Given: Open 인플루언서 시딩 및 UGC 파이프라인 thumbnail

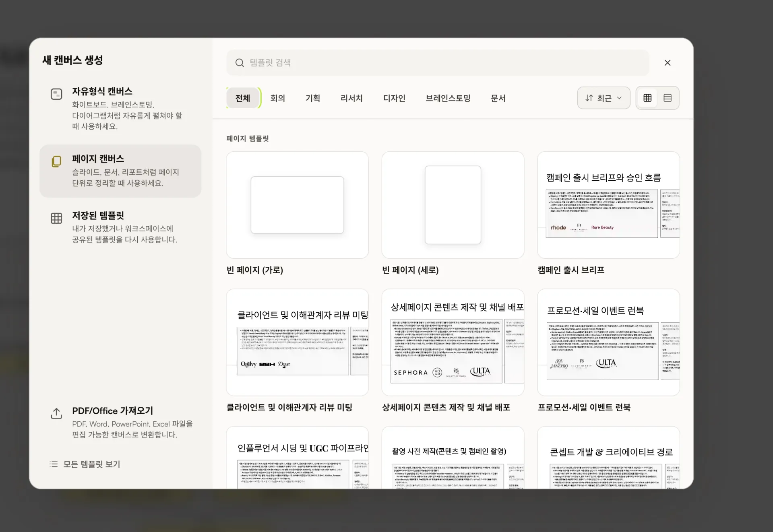Looking at the screenshot, I should pyautogui.click(x=297, y=458).
